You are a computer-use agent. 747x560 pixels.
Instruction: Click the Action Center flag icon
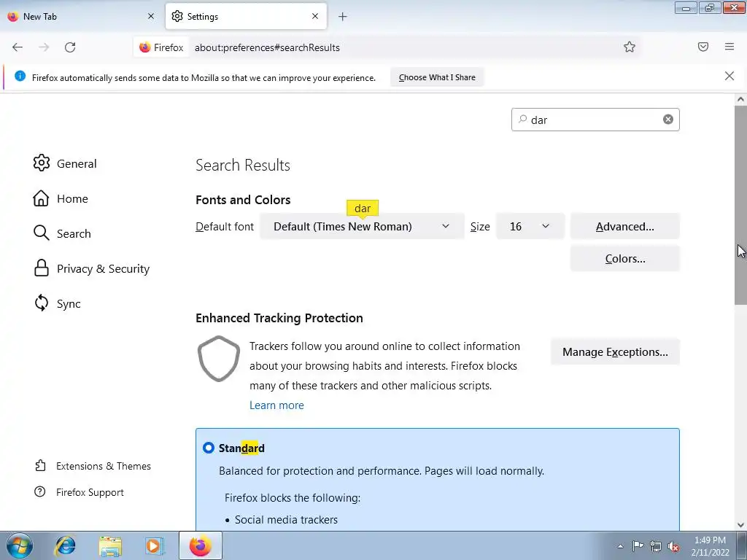(x=638, y=546)
